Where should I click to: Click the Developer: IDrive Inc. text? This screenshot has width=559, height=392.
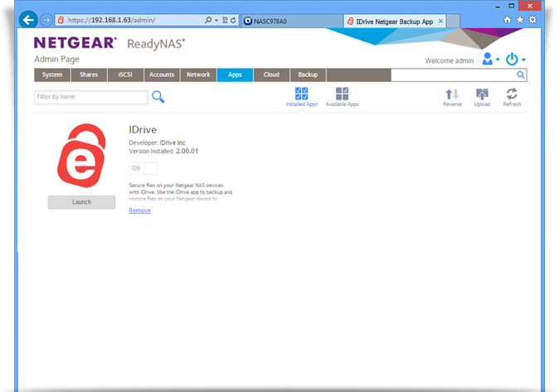(x=158, y=143)
